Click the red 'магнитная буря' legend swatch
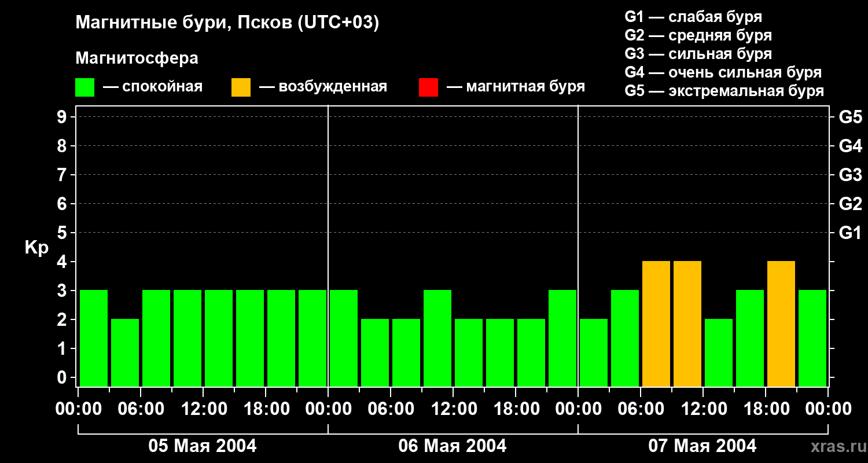This screenshot has height=463, width=868. click(x=428, y=87)
